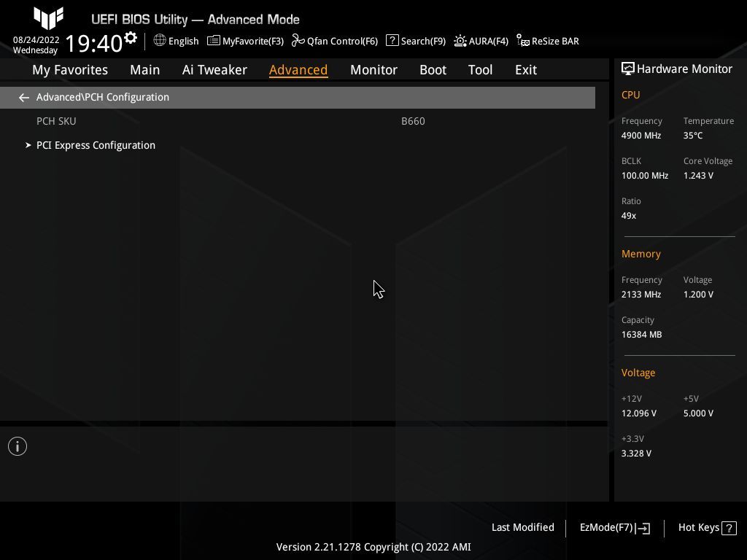Click +12V reading 12.096 V
The width and height of the screenshot is (747, 560).
[638, 413]
